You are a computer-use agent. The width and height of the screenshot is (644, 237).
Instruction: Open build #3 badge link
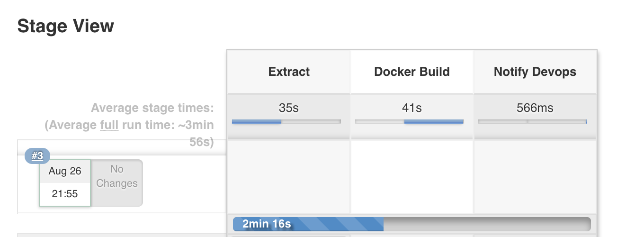pos(37,156)
